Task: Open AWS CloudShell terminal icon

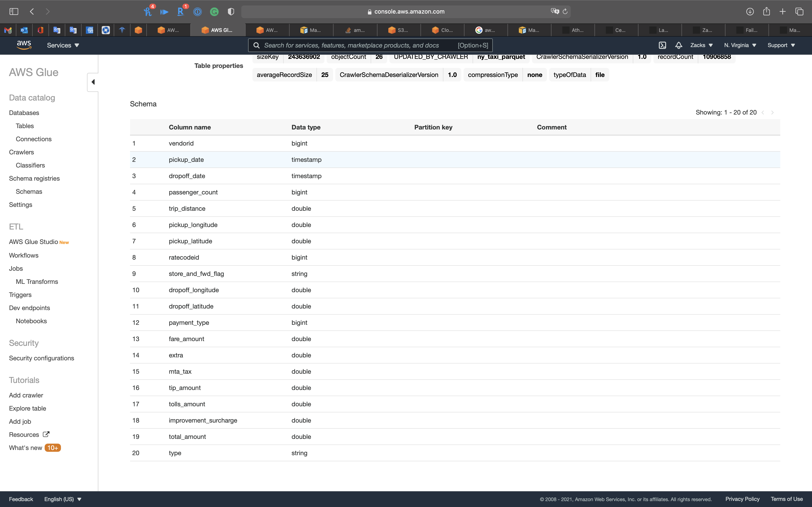Action: (662, 45)
